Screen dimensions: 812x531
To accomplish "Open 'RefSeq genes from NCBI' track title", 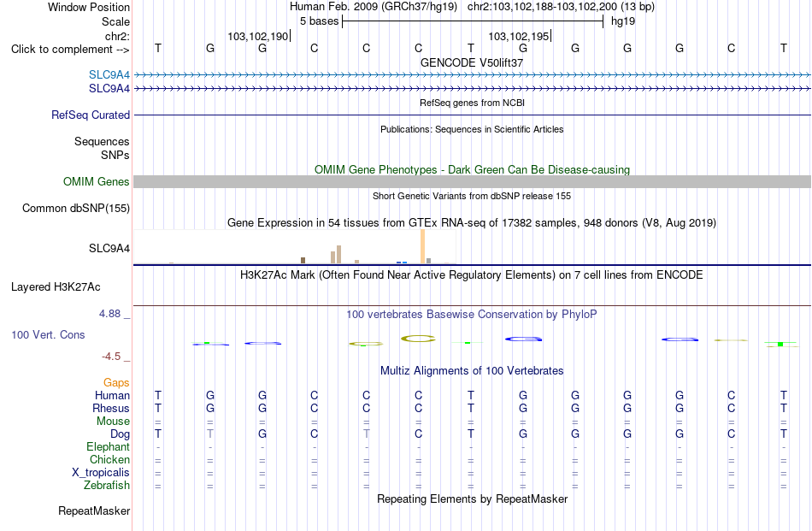I will pos(472,103).
